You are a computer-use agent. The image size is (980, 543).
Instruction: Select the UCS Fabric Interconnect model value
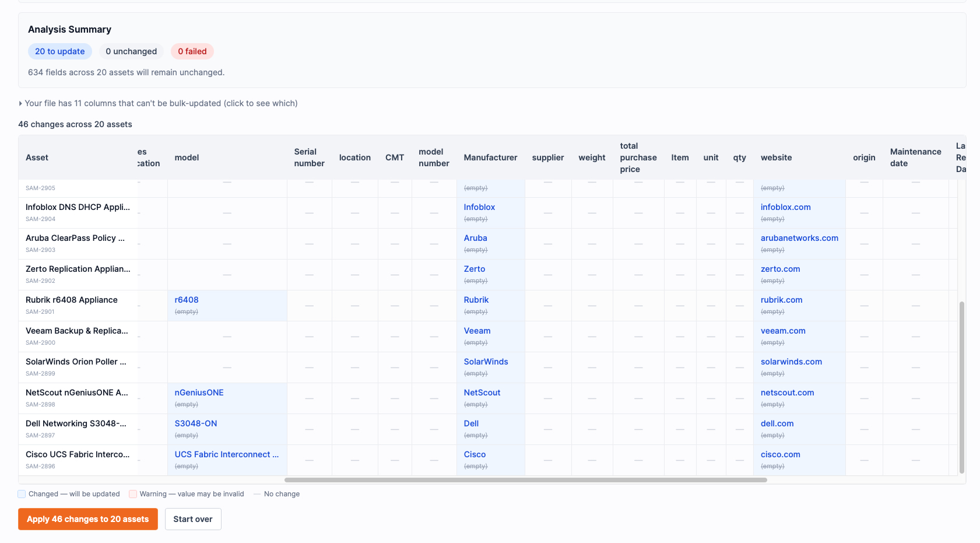(226, 454)
